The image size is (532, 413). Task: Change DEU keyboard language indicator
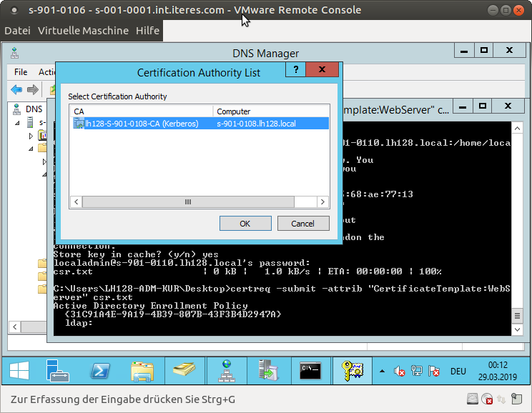pos(458,372)
